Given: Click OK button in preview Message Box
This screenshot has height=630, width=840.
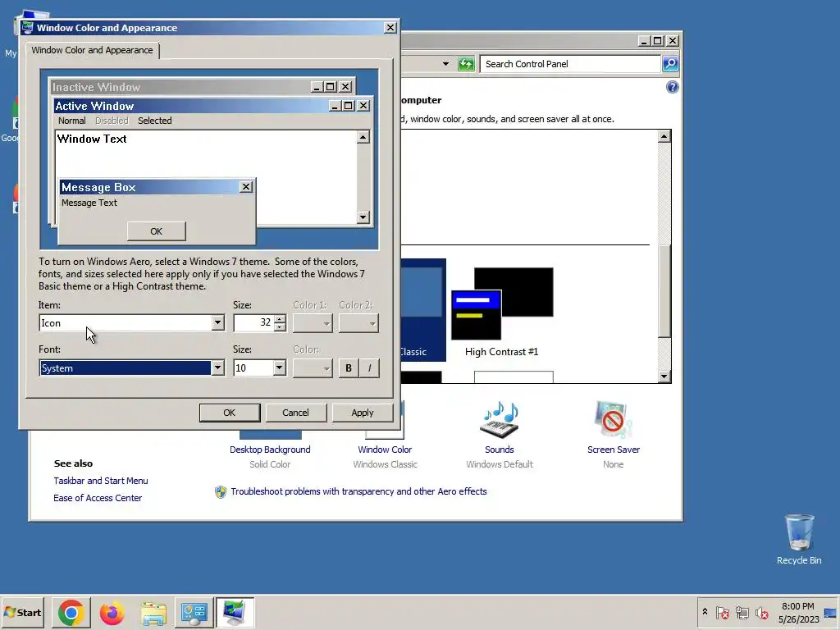Looking at the screenshot, I should [157, 231].
